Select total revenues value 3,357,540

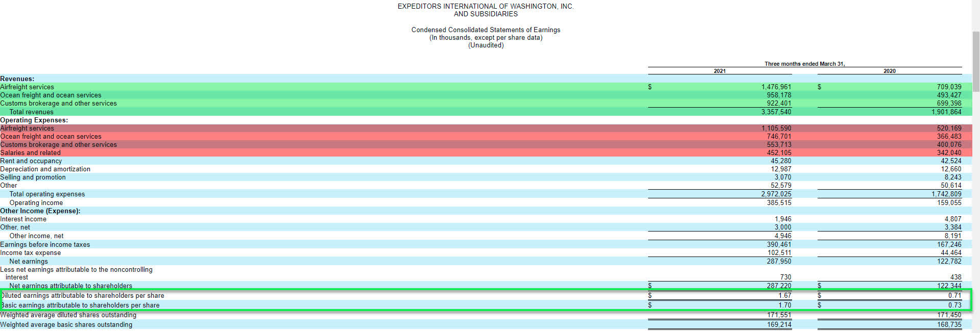click(x=776, y=112)
